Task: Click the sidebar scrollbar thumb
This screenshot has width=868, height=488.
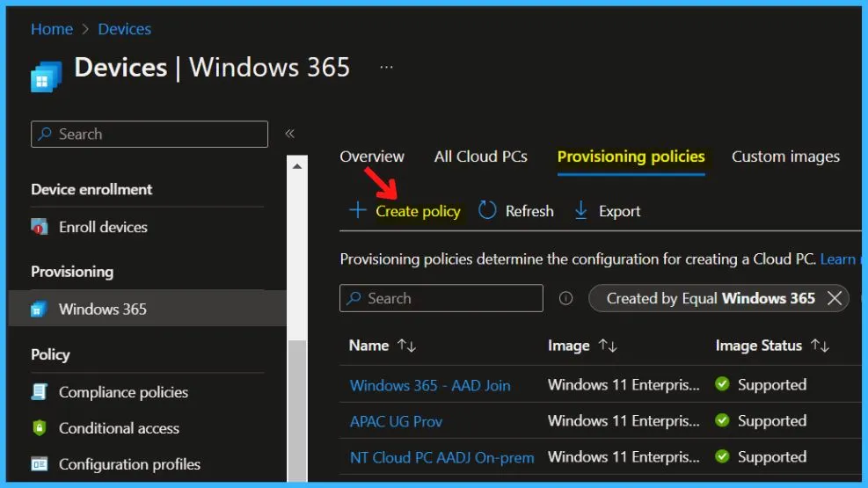Action: (x=297, y=411)
